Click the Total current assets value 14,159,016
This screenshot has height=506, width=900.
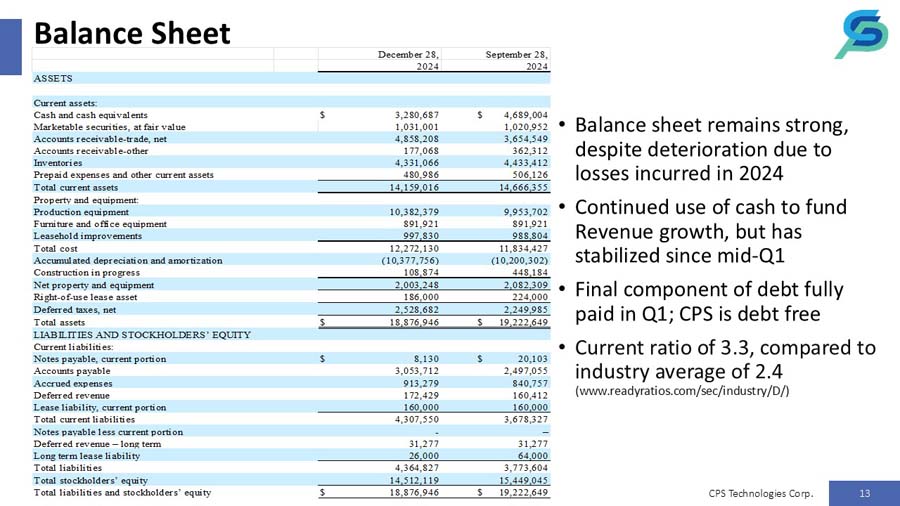coord(412,187)
